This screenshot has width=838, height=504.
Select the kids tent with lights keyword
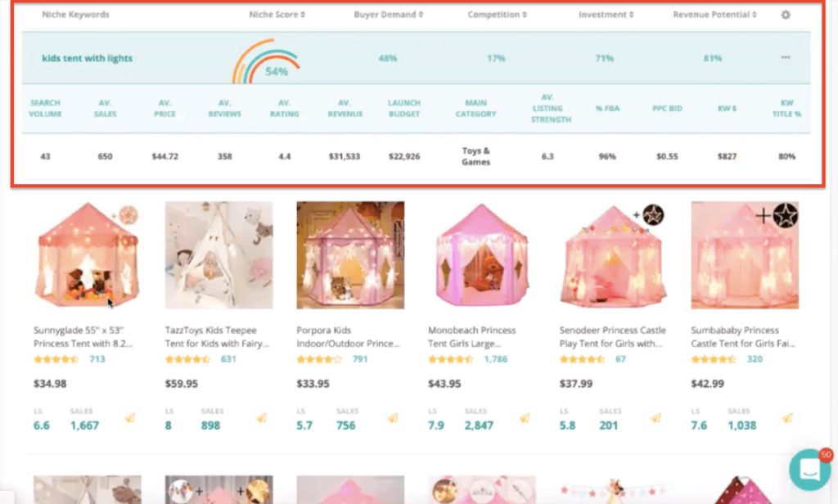[x=87, y=58]
